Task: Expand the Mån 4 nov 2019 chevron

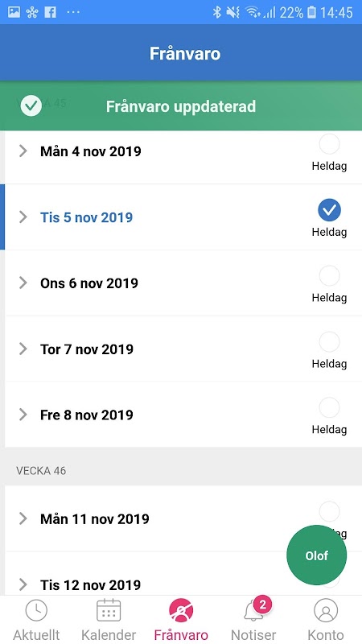Action: point(23,151)
